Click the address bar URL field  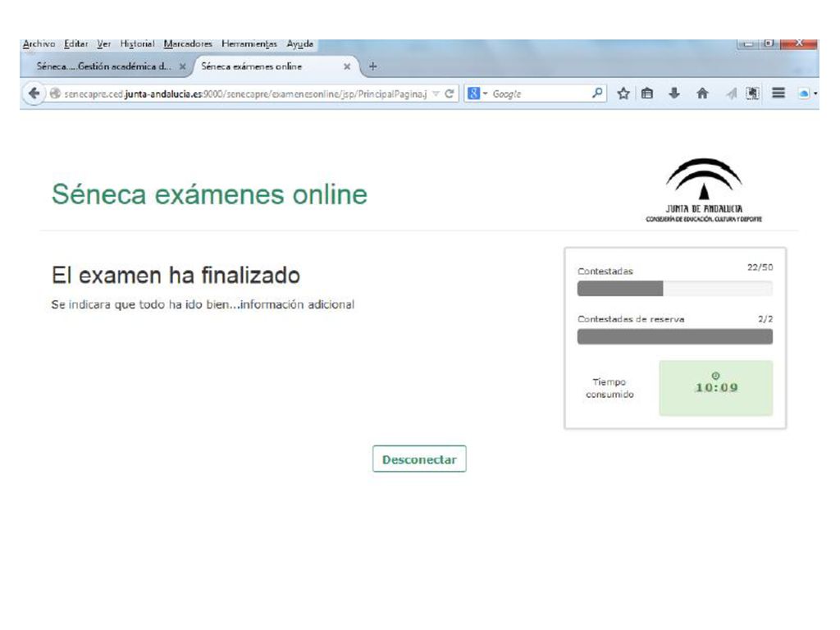point(245,94)
